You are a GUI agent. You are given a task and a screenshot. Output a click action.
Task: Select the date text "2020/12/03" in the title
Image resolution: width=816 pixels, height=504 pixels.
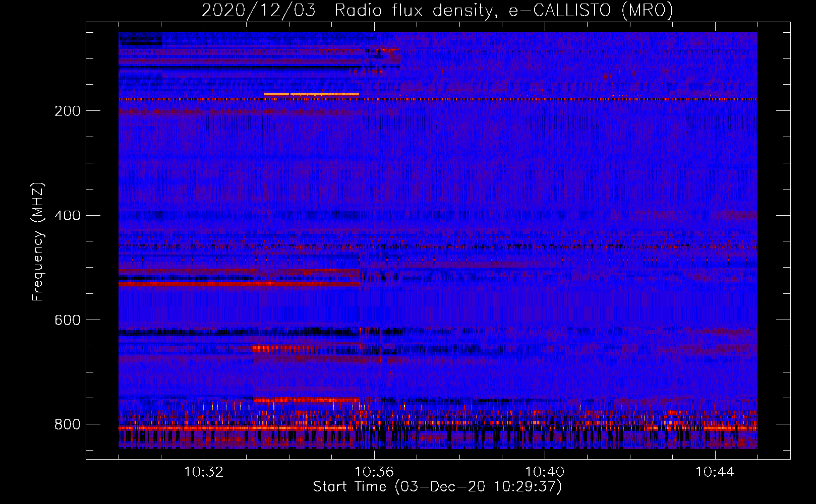pyautogui.click(x=259, y=10)
